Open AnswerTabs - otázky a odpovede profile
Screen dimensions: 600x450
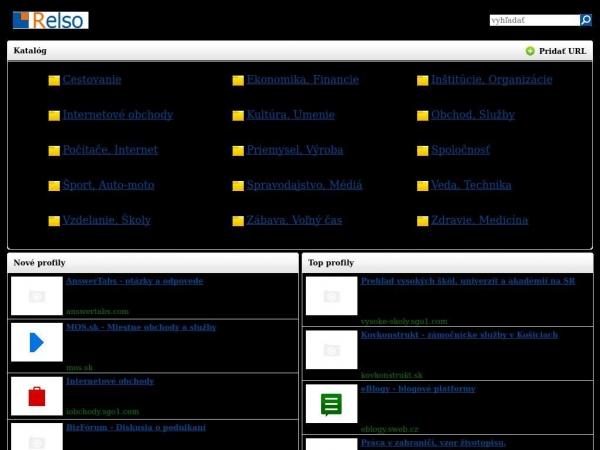(x=134, y=281)
